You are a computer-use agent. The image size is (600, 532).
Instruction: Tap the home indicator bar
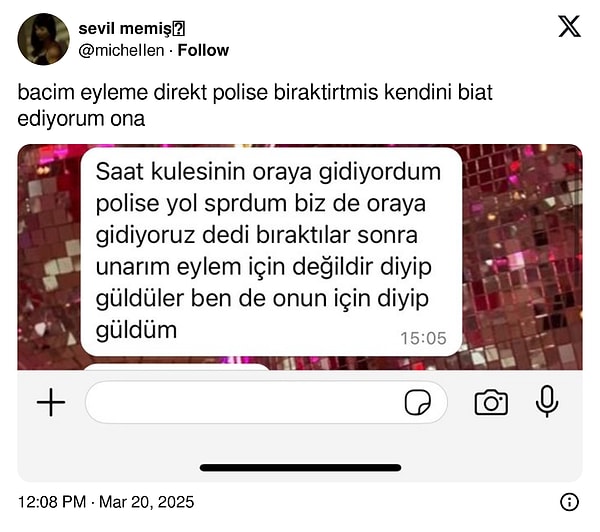tap(300, 468)
